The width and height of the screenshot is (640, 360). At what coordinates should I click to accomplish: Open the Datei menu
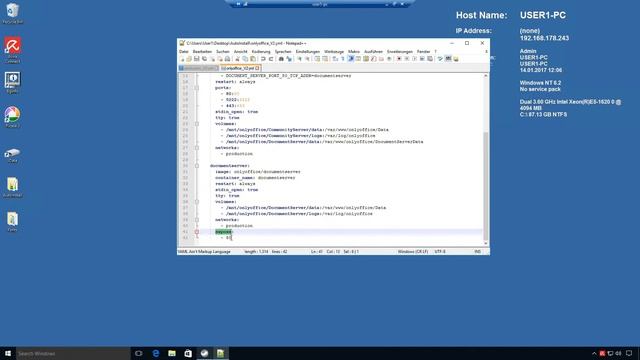[184, 51]
